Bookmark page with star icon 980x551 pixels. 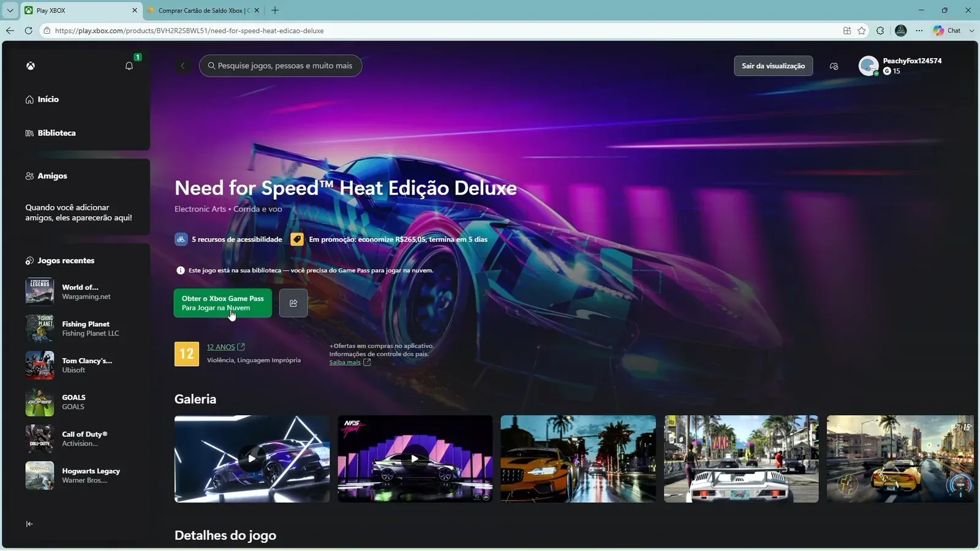(x=862, y=31)
